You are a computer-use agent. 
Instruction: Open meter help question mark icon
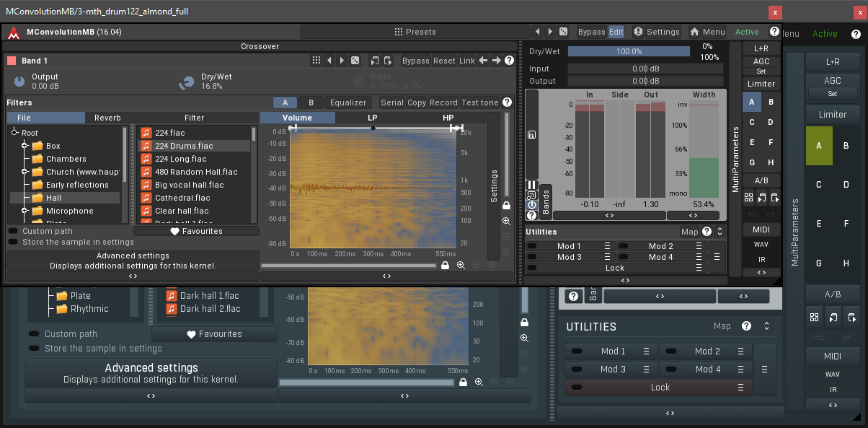tap(531, 215)
